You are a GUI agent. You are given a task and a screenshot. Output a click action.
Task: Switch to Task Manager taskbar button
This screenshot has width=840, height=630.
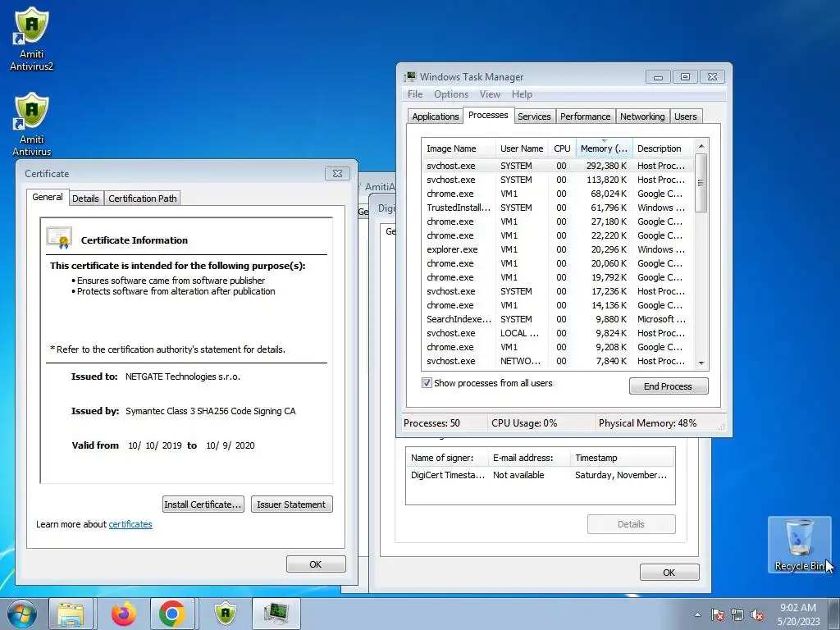[x=276, y=614]
